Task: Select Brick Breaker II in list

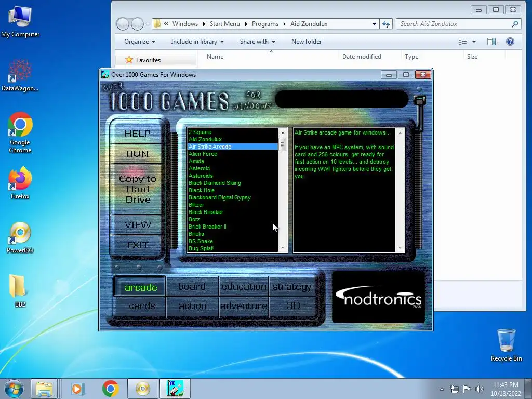Action: point(232,227)
